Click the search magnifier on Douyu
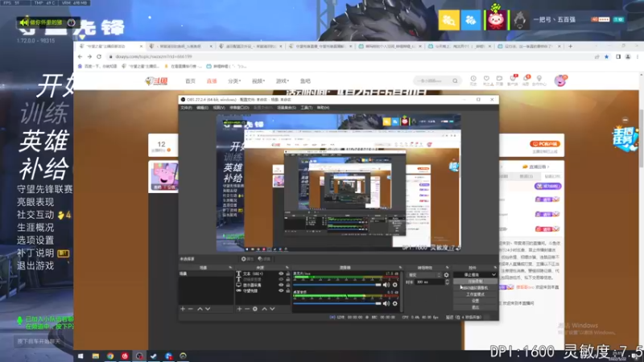 coord(455,81)
